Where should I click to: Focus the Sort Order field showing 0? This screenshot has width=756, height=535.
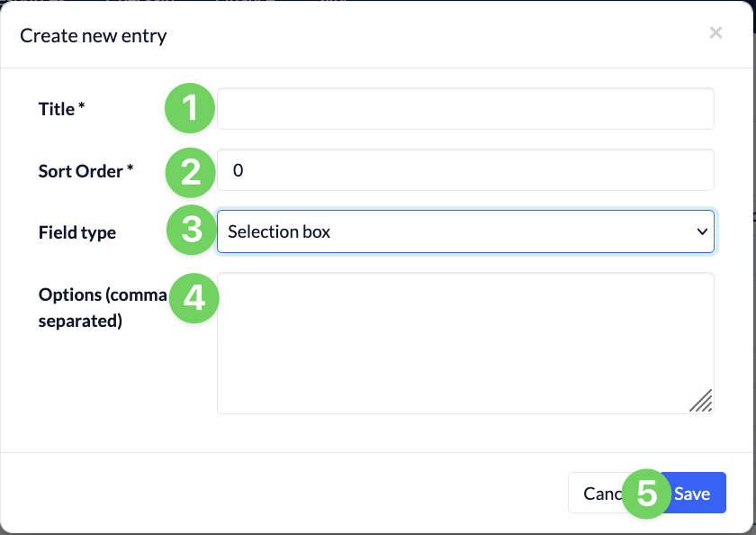point(465,170)
